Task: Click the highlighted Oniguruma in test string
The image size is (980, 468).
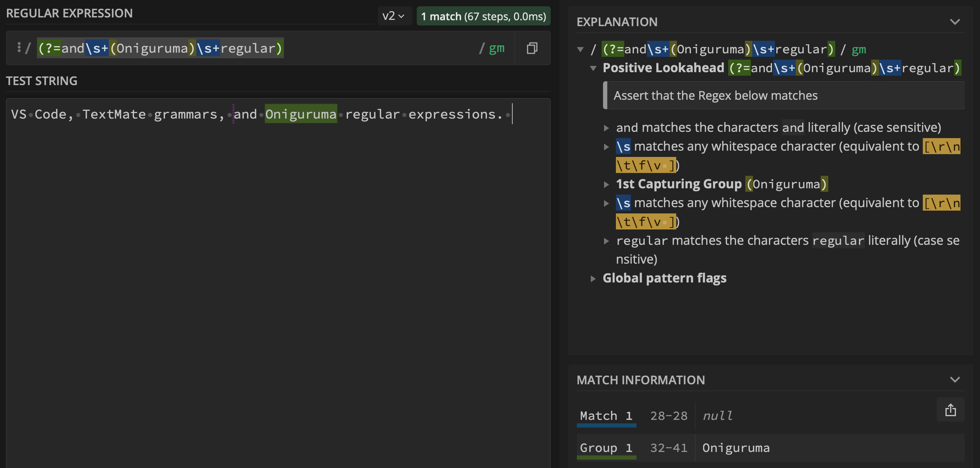Action: click(301, 114)
